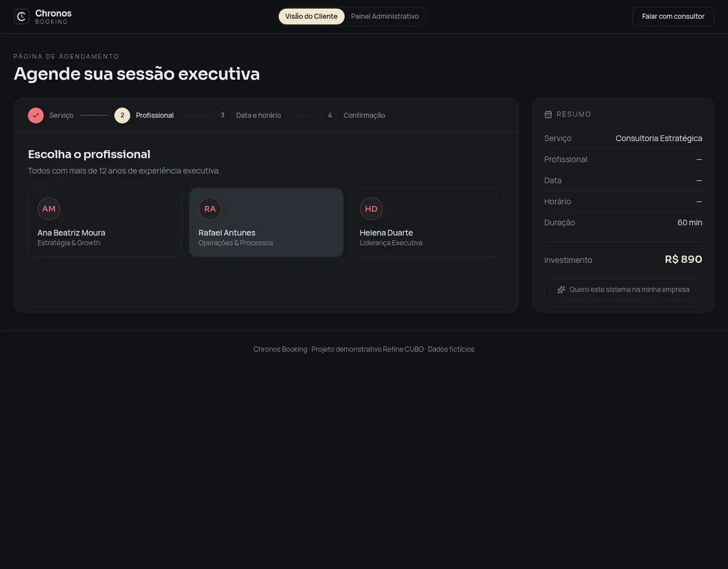
Task: Click Quero este sistema na minha empresa
Action: tap(623, 290)
